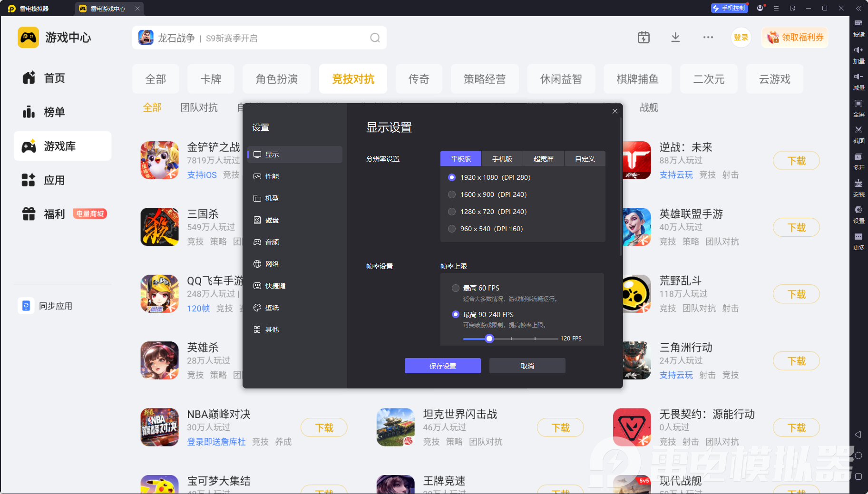Click the search magnifier icon
This screenshot has height=494, width=868.
(375, 38)
